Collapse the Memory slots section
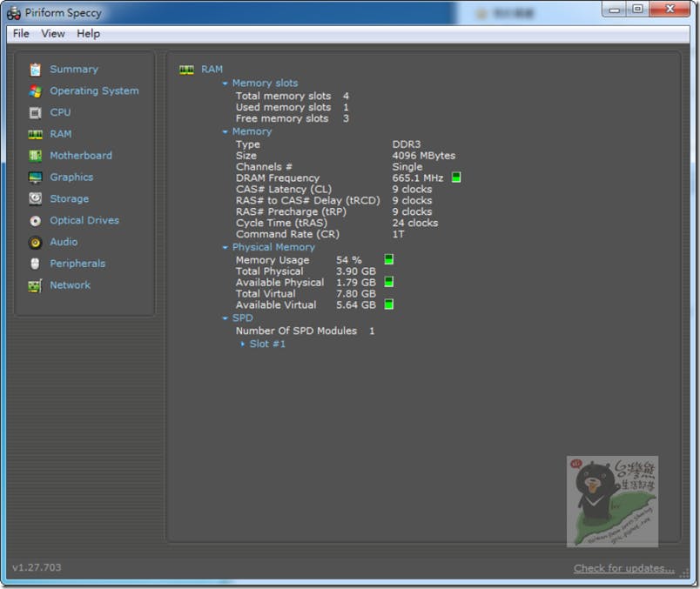 coord(225,84)
